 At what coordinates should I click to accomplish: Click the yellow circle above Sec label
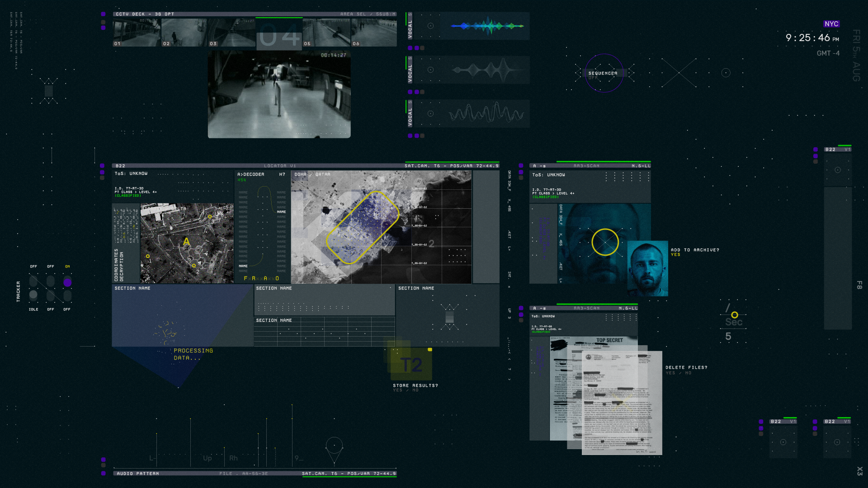735,314
